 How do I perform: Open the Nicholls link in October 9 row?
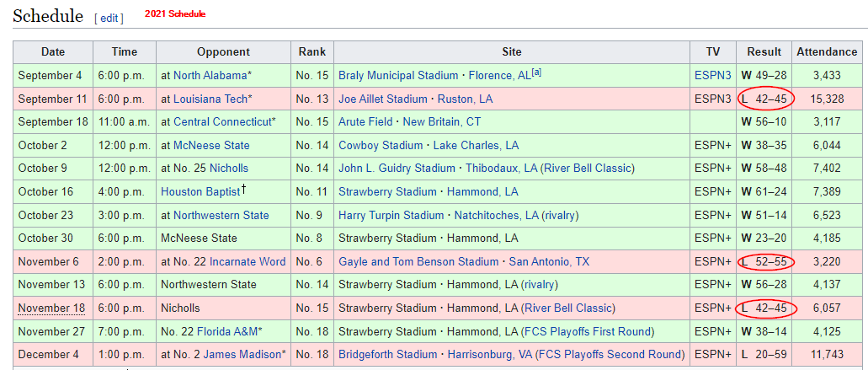point(229,169)
